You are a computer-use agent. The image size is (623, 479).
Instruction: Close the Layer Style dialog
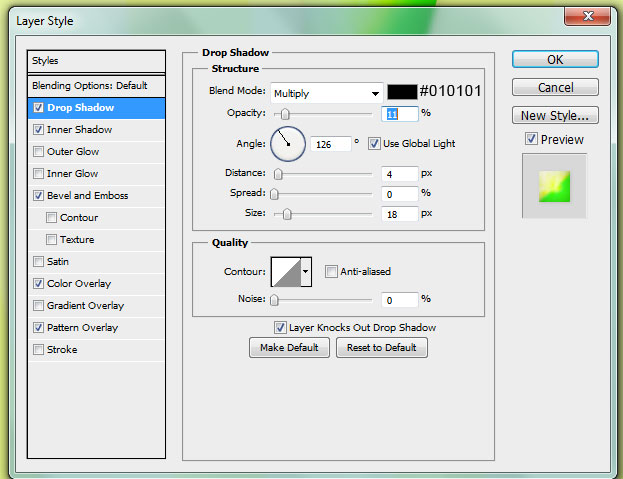[588, 16]
